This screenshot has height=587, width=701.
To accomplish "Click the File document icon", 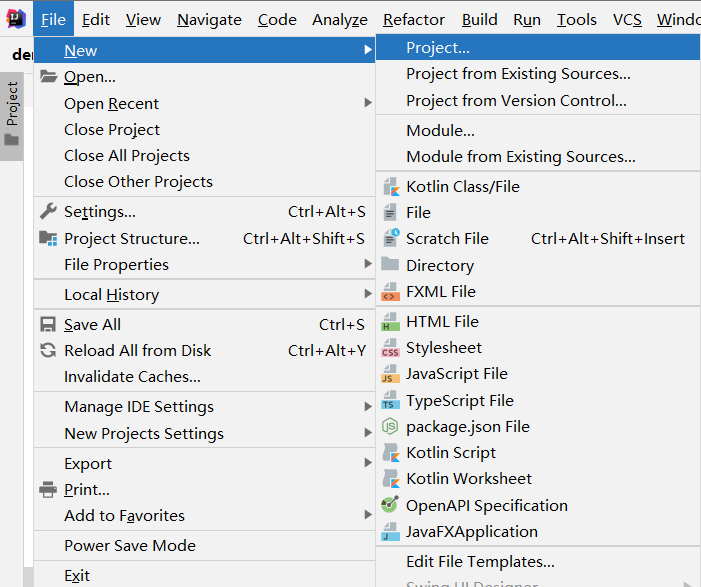I will [x=390, y=212].
